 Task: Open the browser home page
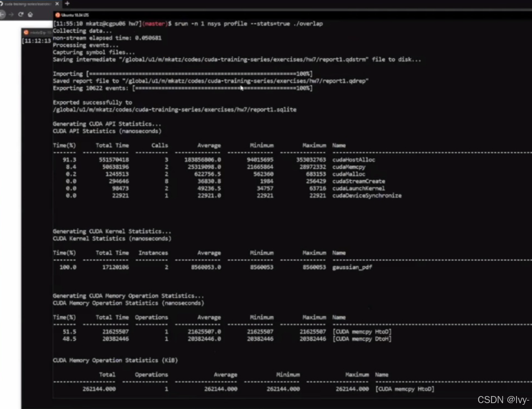(x=30, y=14)
